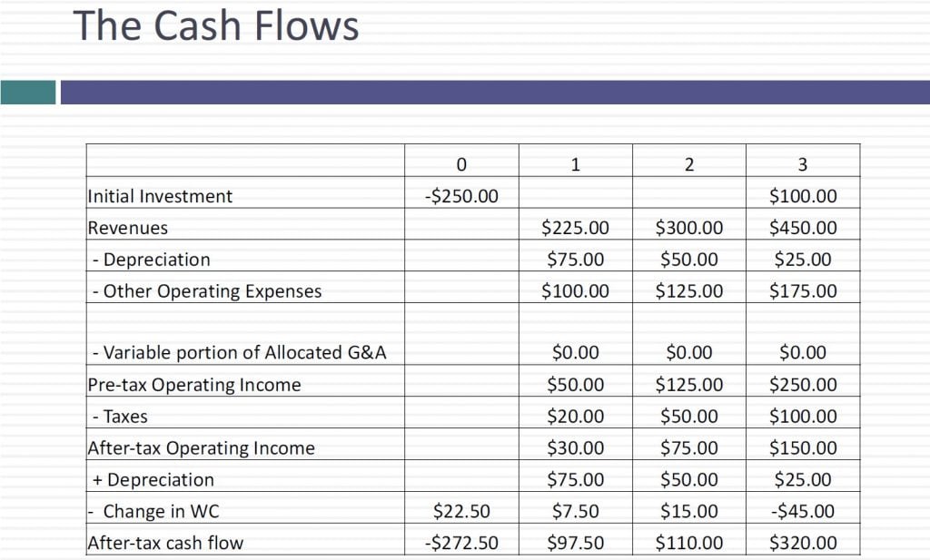Click the After-tax cash flow row label
The width and height of the screenshot is (930, 560).
[165, 544]
